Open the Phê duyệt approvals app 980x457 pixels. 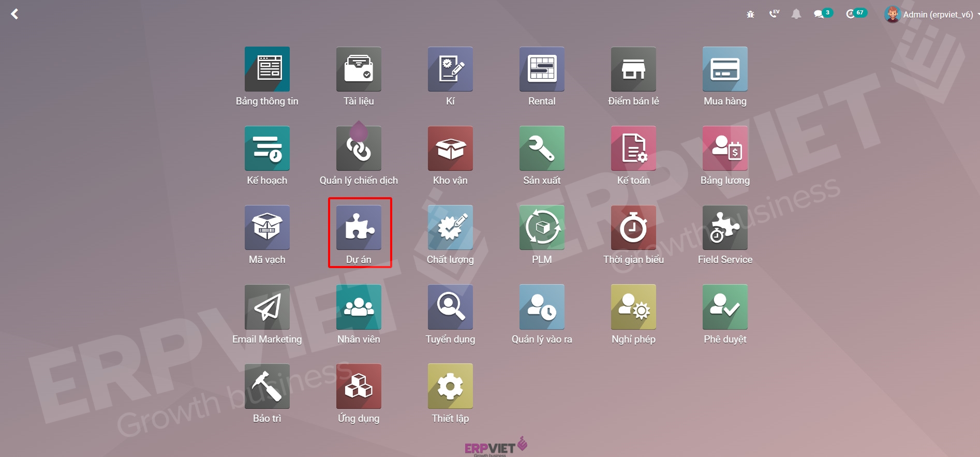(725, 307)
